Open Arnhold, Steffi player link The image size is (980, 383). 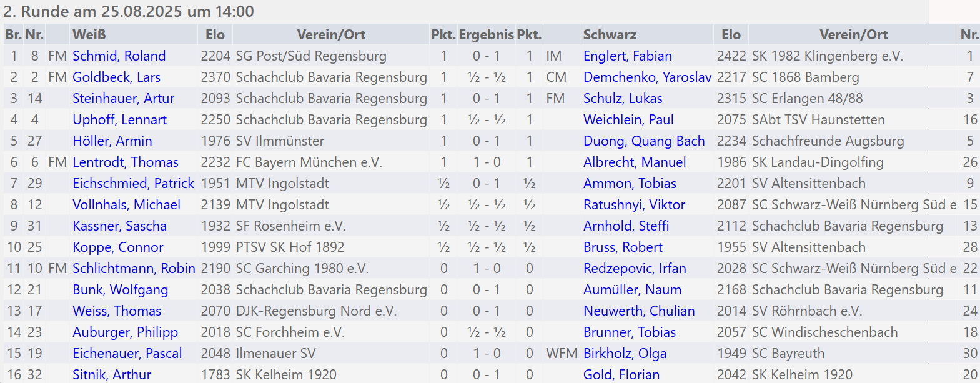pyautogui.click(x=626, y=226)
